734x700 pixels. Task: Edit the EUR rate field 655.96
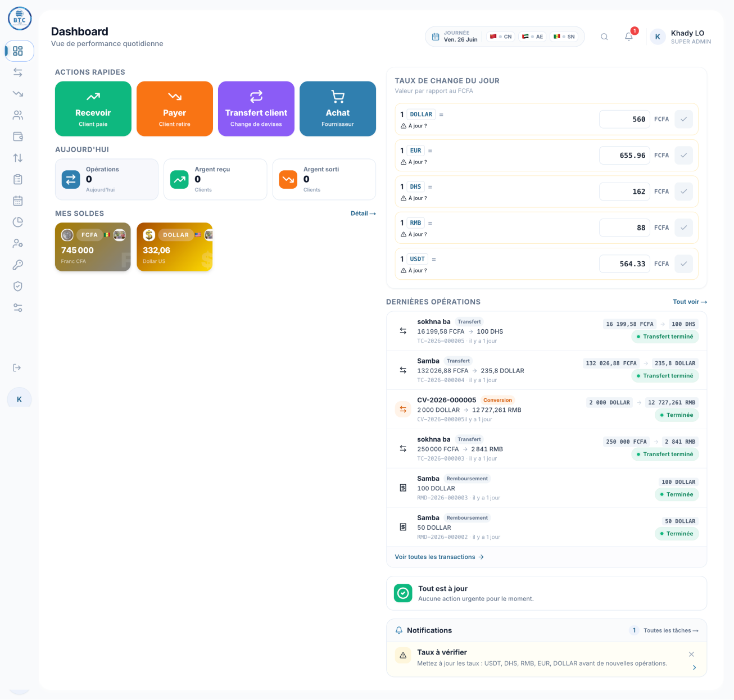(x=624, y=155)
